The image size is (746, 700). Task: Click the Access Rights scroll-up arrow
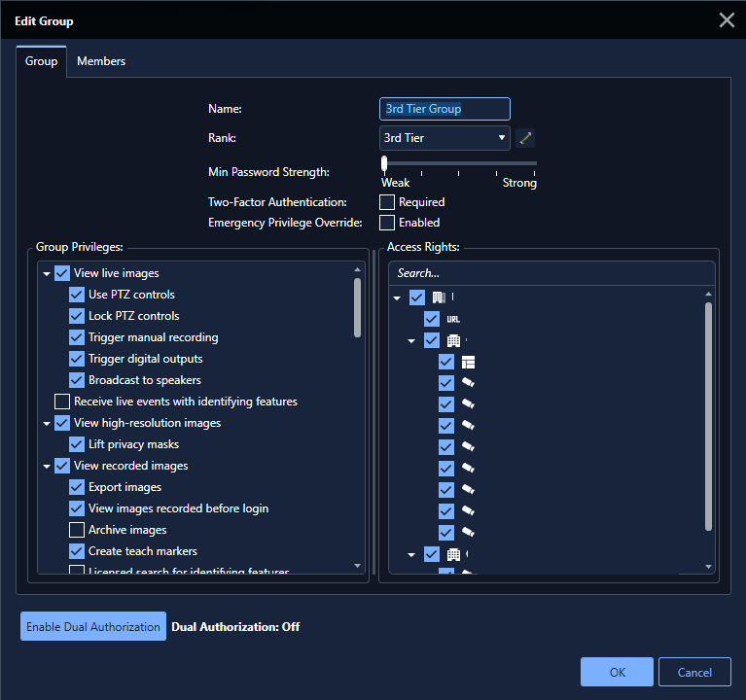pos(708,294)
